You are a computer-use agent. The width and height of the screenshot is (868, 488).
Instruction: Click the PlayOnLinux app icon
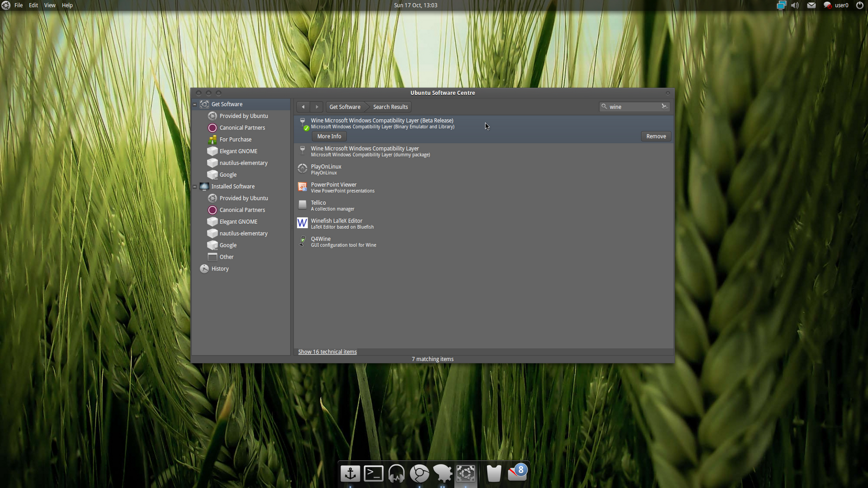(x=303, y=169)
